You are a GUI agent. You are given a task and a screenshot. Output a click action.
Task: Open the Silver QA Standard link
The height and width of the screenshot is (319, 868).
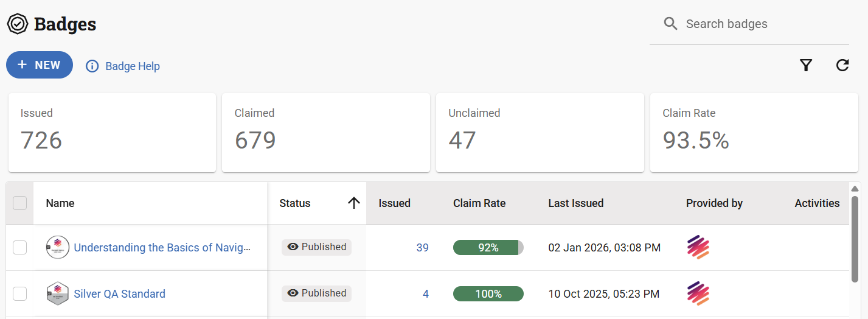click(x=119, y=294)
